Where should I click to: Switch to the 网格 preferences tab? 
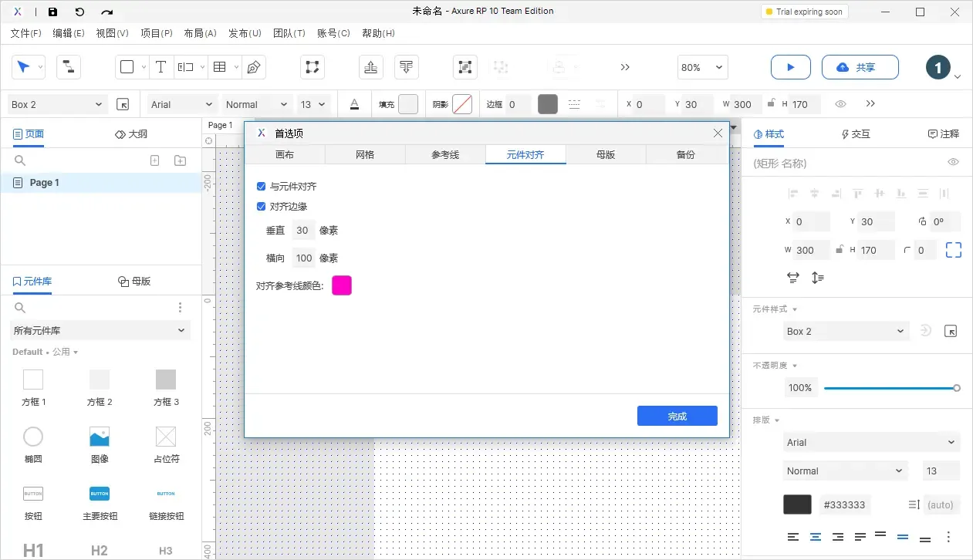click(365, 155)
